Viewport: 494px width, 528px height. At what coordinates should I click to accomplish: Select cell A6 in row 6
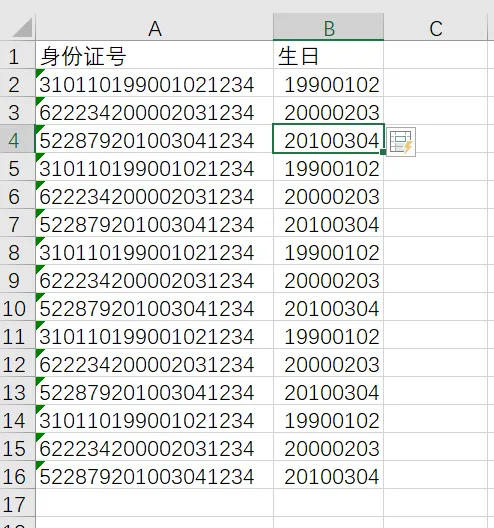154,195
